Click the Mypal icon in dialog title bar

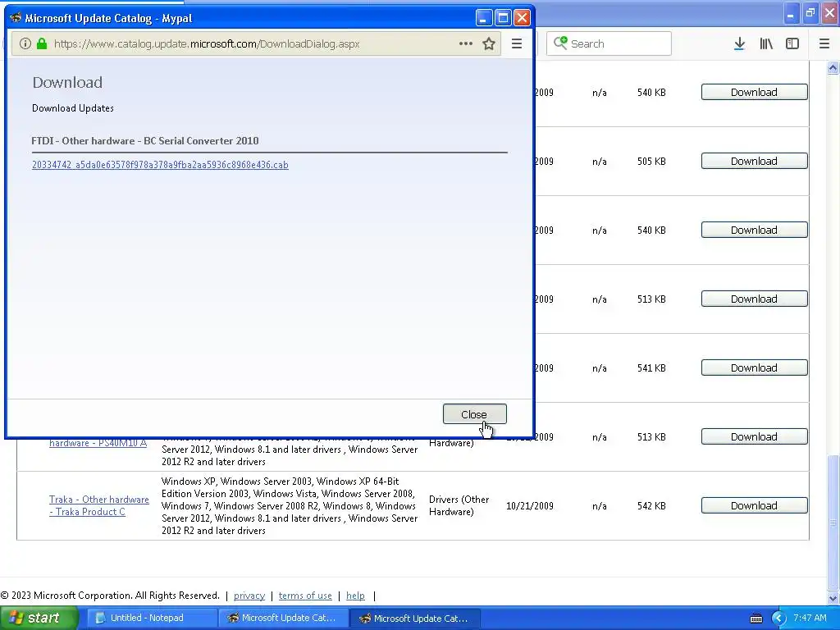[x=16, y=18]
